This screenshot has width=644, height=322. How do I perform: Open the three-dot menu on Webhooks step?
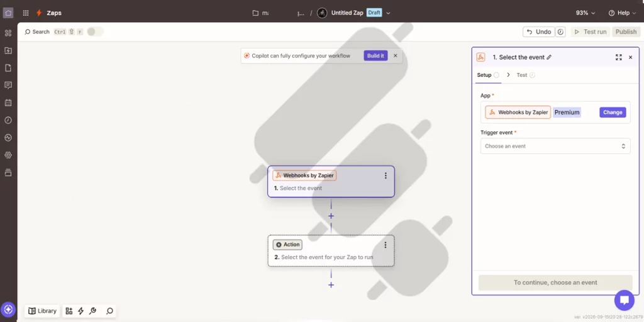click(386, 176)
